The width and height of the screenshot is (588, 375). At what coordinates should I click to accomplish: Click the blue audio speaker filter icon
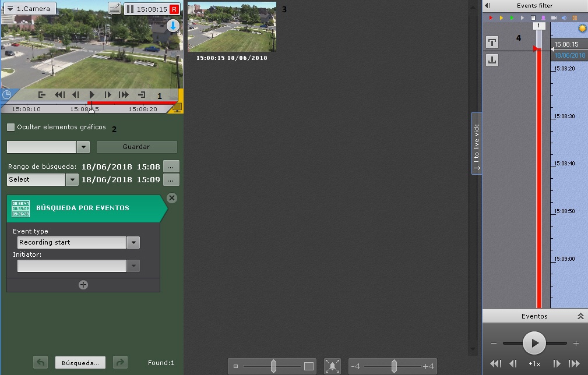(x=564, y=18)
